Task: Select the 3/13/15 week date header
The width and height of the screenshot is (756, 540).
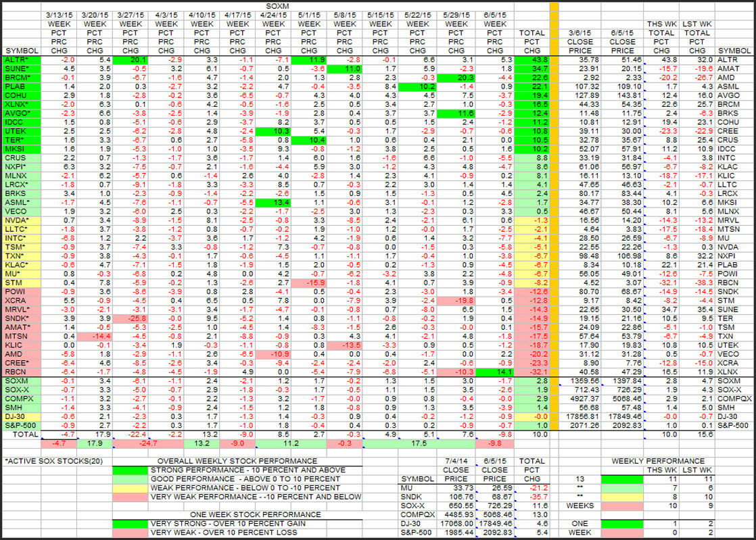Action: [x=59, y=16]
